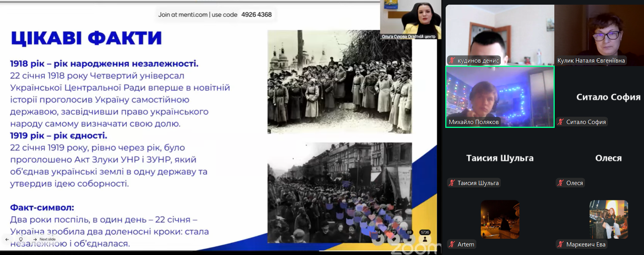Click muted mic icon beside кудинов денис
The height and width of the screenshot is (255, 644).
pos(452,61)
